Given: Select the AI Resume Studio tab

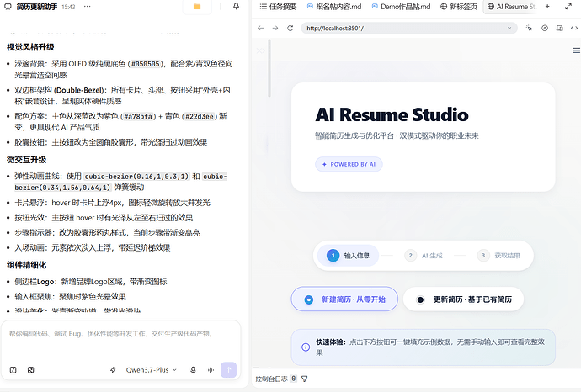Looking at the screenshot, I should (x=511, y=7).
